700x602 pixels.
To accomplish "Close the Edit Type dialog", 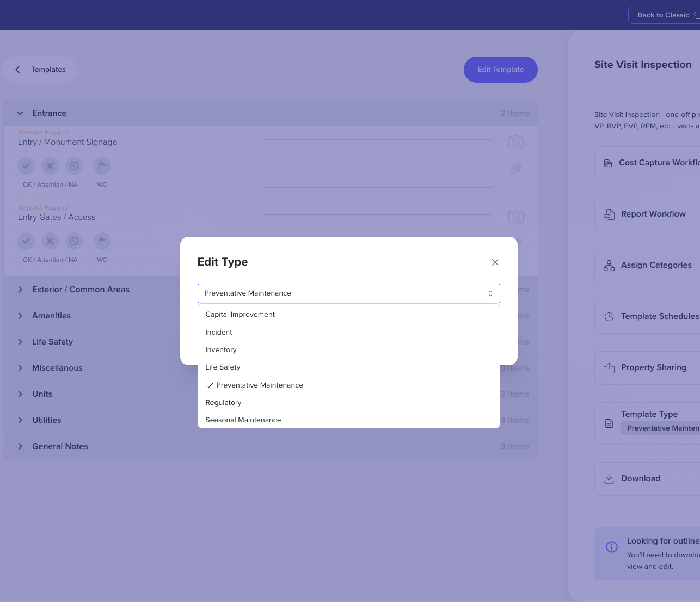I will 495,262.
